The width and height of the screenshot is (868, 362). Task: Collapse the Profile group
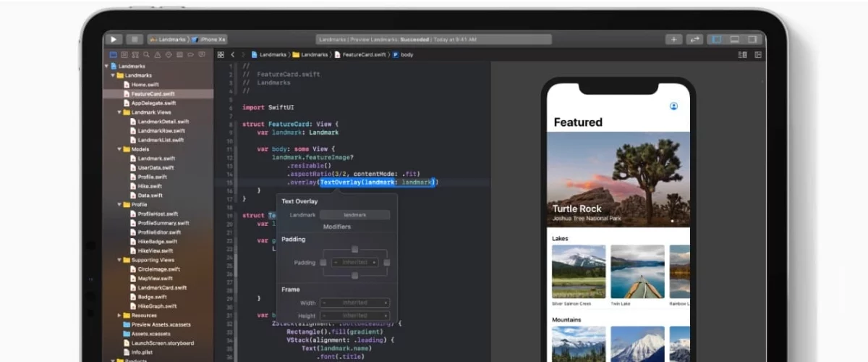click(x=119, y=204)
